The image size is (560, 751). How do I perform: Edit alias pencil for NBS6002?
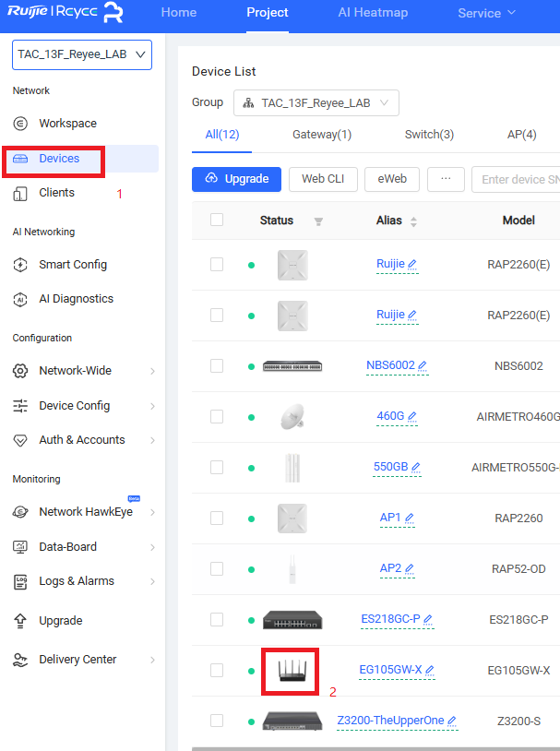pos(422,366)
